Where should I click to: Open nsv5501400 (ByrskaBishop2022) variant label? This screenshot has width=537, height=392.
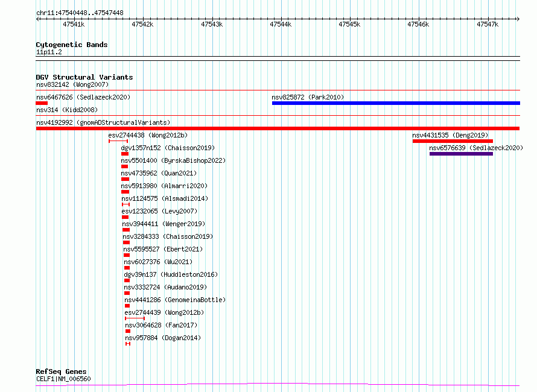tap(173, 160)
